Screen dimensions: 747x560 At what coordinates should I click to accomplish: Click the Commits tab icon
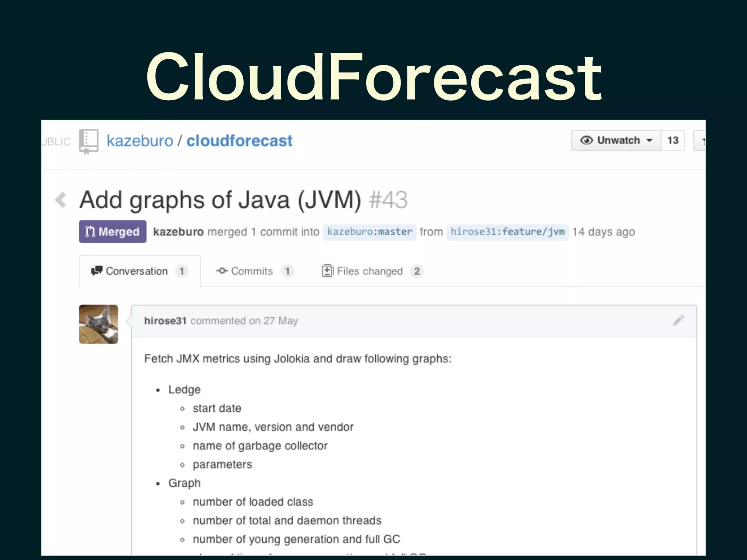pyautogui.click(x=222, y=271)
